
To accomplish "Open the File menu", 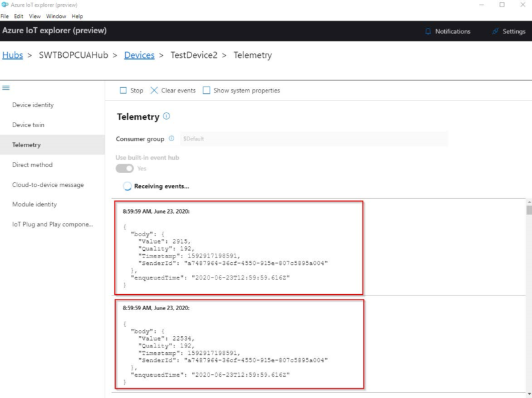I will tap(6, 16).
